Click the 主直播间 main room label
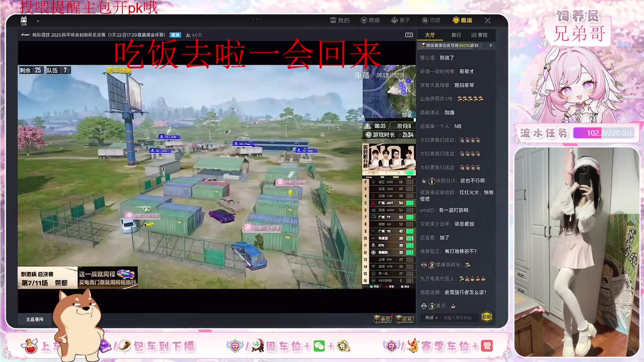This screenshot has width=644, height=362. (35, 319)
